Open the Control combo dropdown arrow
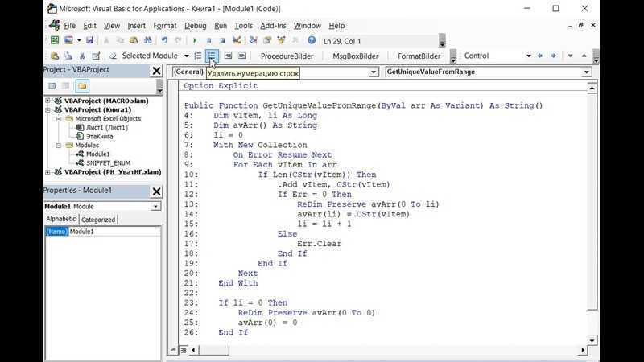Image resolution: width=644 pixels, height=362 pixels. tap(529, 56)
